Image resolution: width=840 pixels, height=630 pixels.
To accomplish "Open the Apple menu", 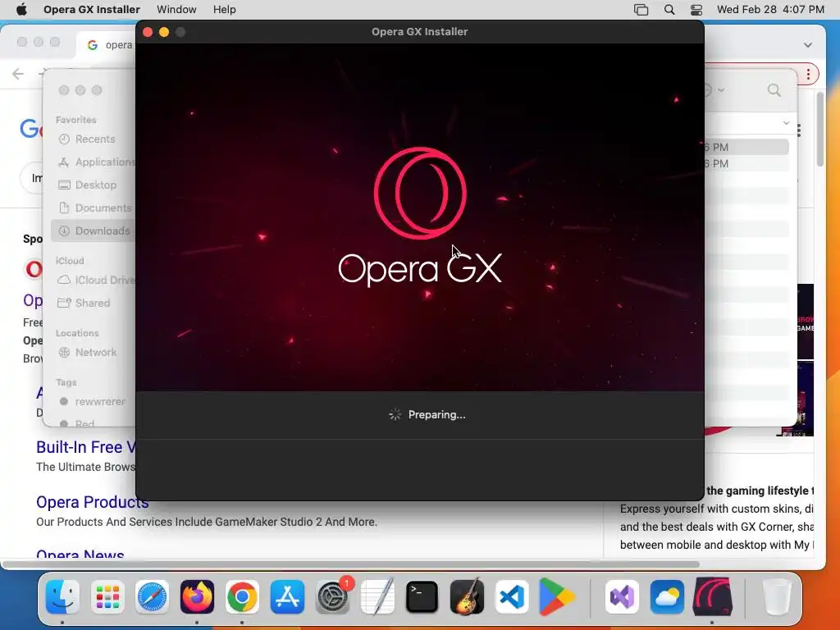I will [21, 10].
